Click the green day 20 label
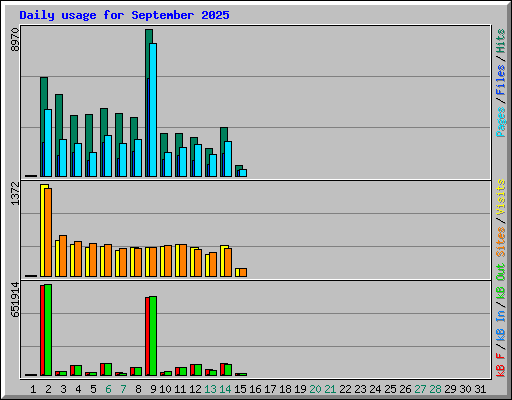 (x=315, y=389)
